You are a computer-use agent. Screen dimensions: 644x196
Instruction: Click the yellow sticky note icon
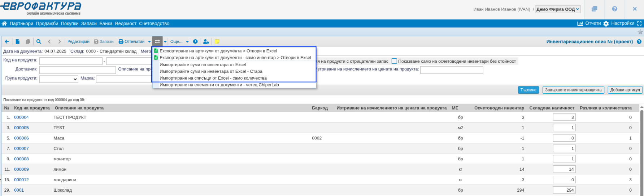coord(217,41)
